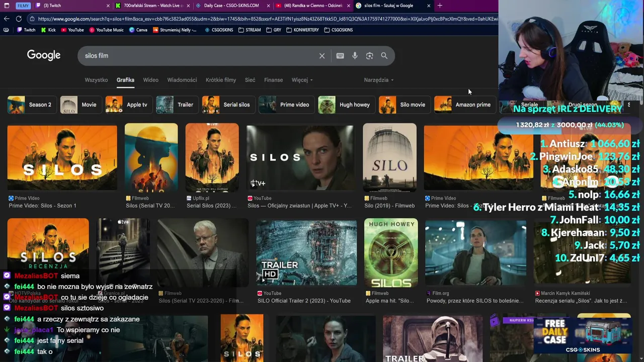
Task: Open the last CSGOSKINS bookmarks folder
Action: [x=339, y=30]
